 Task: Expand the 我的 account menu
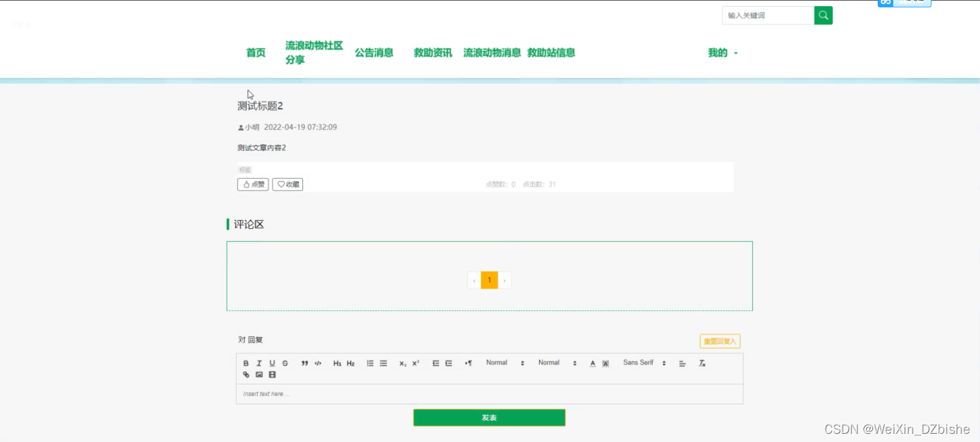coord(723,53)
